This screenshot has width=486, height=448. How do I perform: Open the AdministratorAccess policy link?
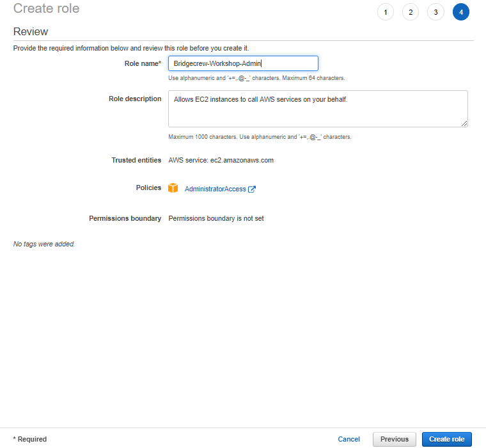(215, 189)
